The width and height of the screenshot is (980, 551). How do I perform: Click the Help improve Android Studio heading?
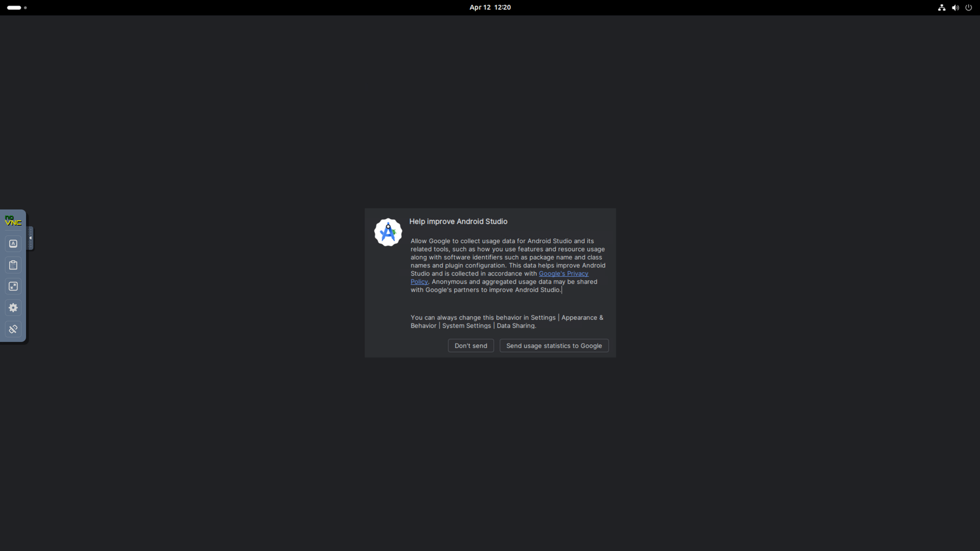coord(458,222)
